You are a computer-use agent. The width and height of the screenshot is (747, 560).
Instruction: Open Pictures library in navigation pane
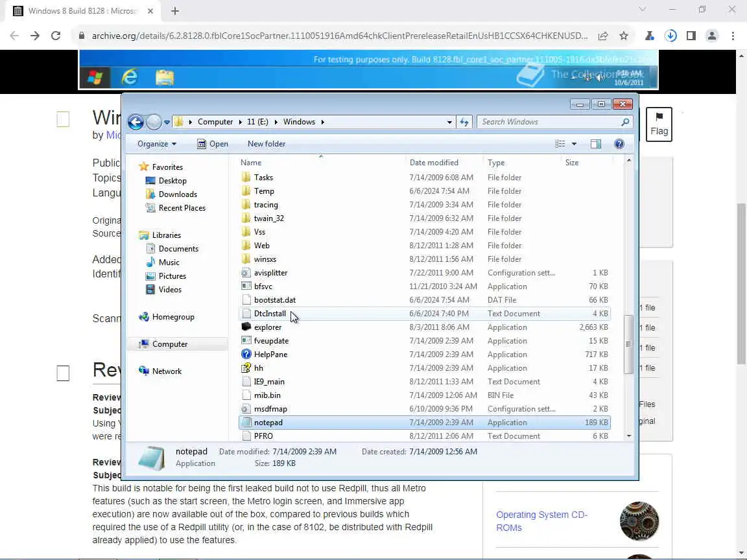(166, 276)
